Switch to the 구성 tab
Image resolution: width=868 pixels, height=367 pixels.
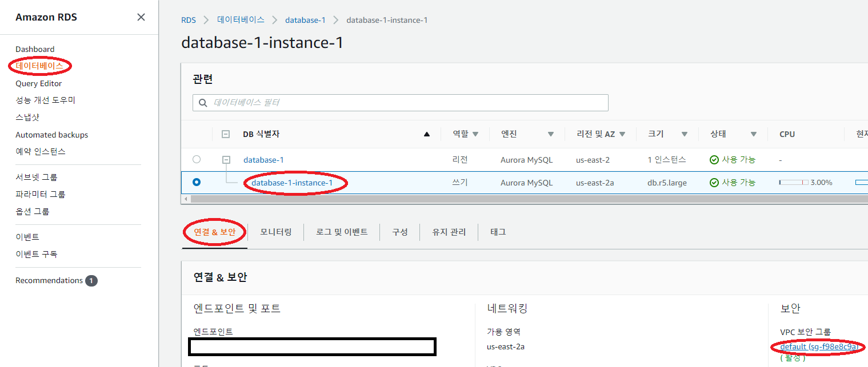point(400,232)
